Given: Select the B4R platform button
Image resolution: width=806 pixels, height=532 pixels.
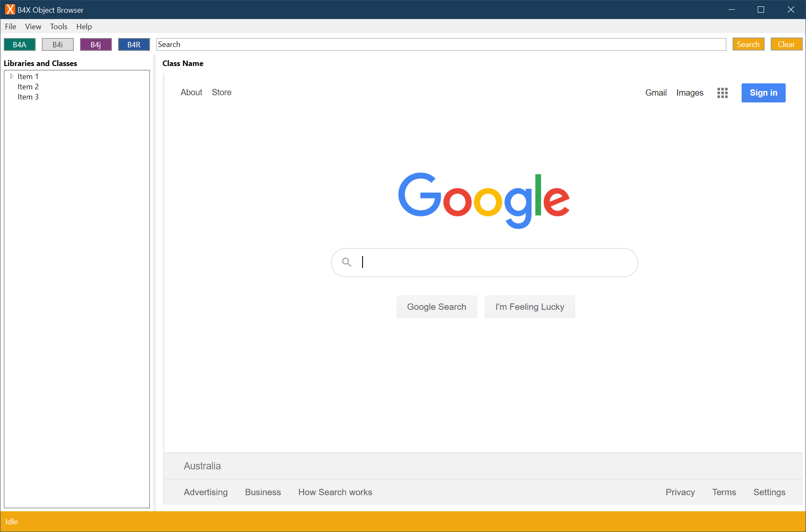Looking at the screenshot, I should 134,44.
